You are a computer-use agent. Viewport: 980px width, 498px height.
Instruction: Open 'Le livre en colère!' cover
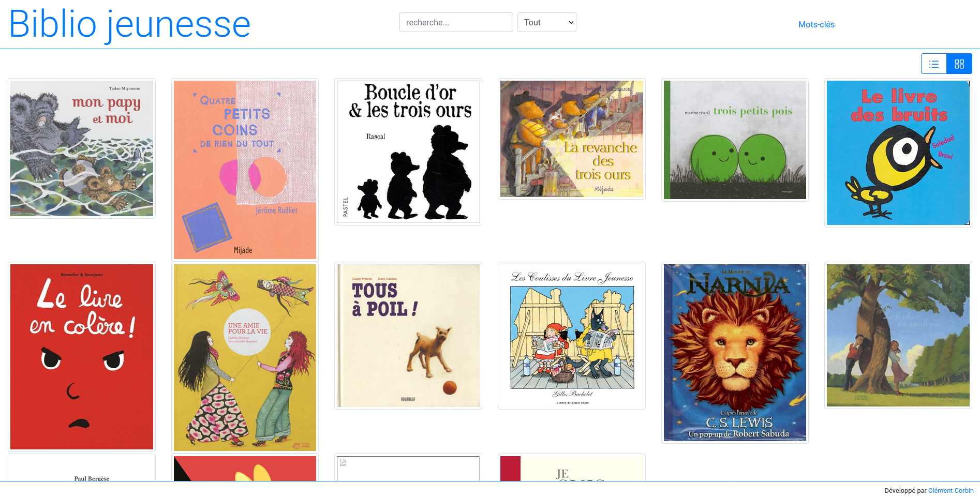click(82, 357)
